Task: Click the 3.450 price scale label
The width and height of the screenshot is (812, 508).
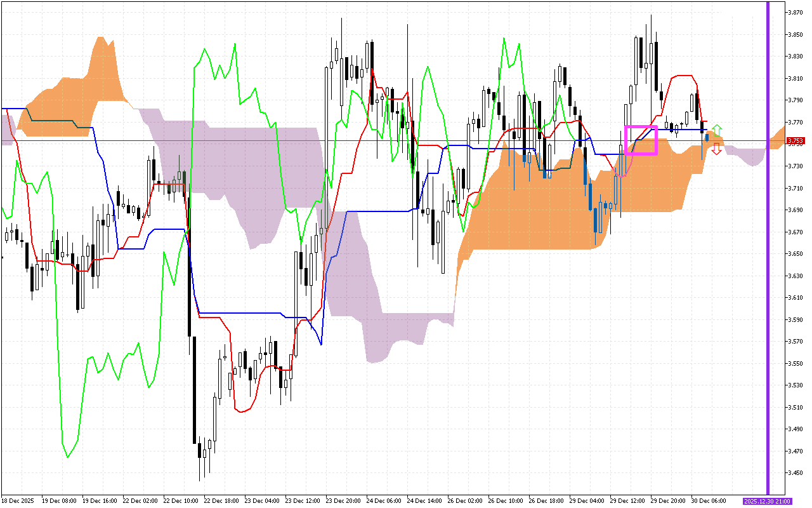Action: pyautogui.click(x=795, y=473)
